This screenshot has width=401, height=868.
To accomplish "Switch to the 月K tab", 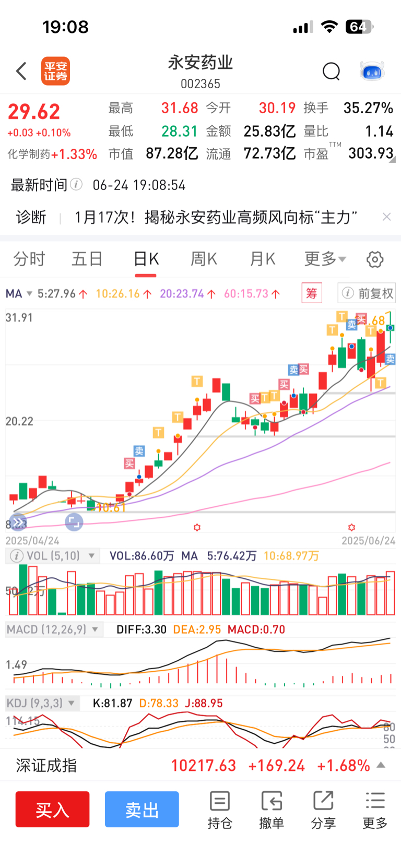I will [262, 259].
